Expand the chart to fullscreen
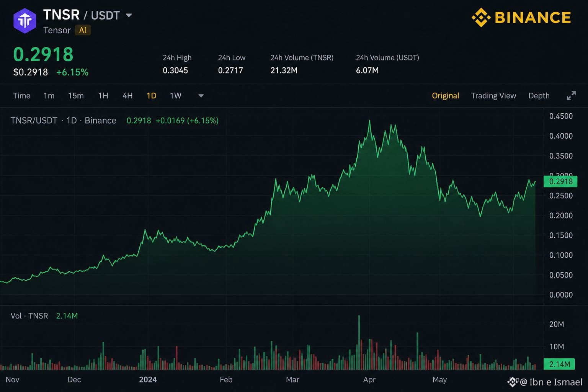Image resolution: width=588 pixels, height=392 pixels. point(571,96)
